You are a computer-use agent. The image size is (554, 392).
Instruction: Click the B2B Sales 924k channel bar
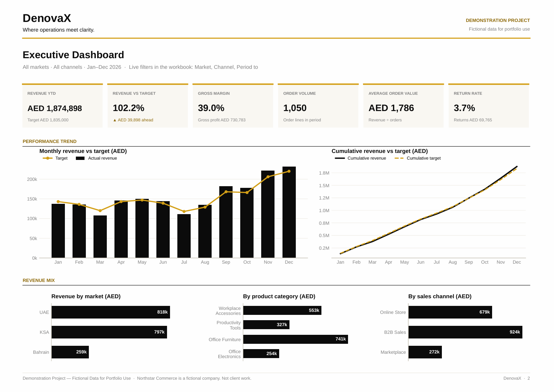click(465, 332)
